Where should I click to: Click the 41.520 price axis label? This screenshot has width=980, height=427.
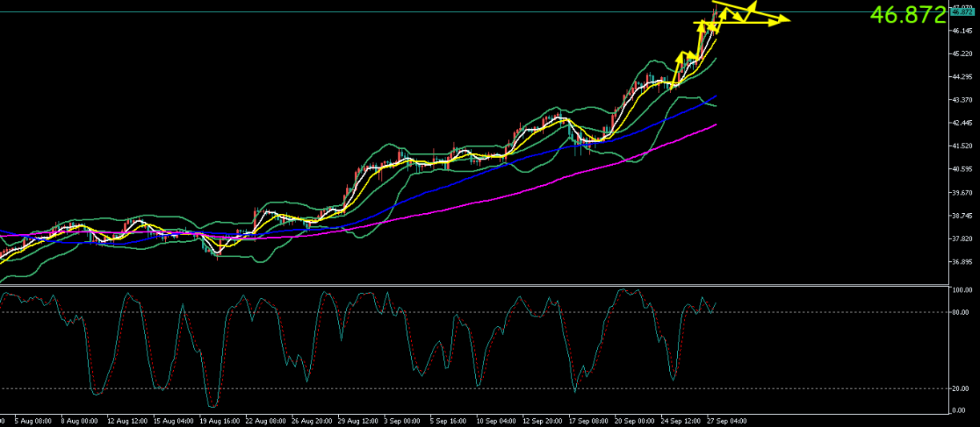point(962,147)
